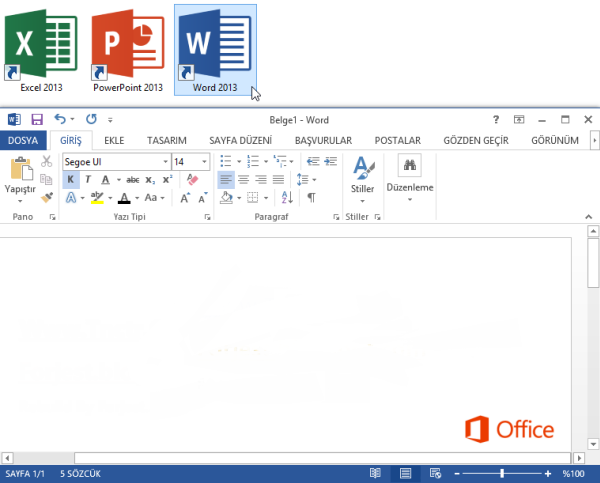Open the Düzenleme editing button
Screen dimensions: 600x483
click(x=410, y=178)
